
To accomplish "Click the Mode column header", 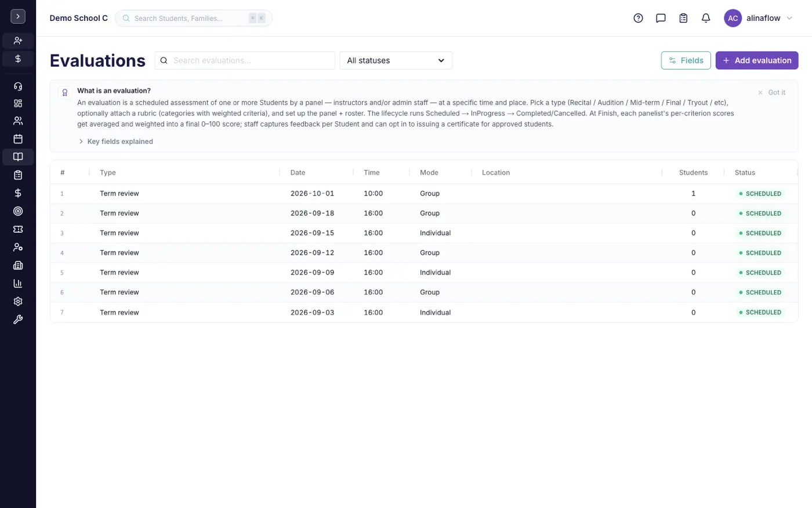I will [429, 172].
